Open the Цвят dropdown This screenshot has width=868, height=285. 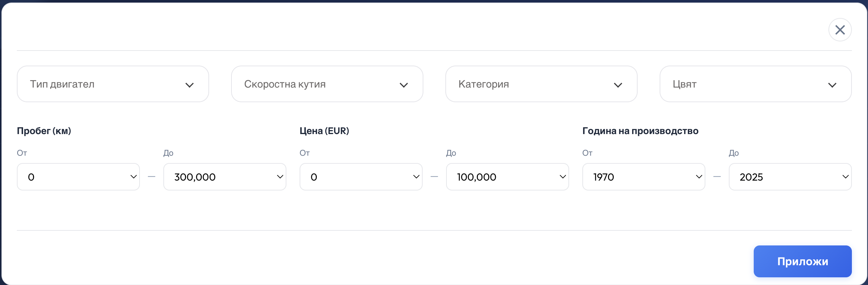coord(756,84)
